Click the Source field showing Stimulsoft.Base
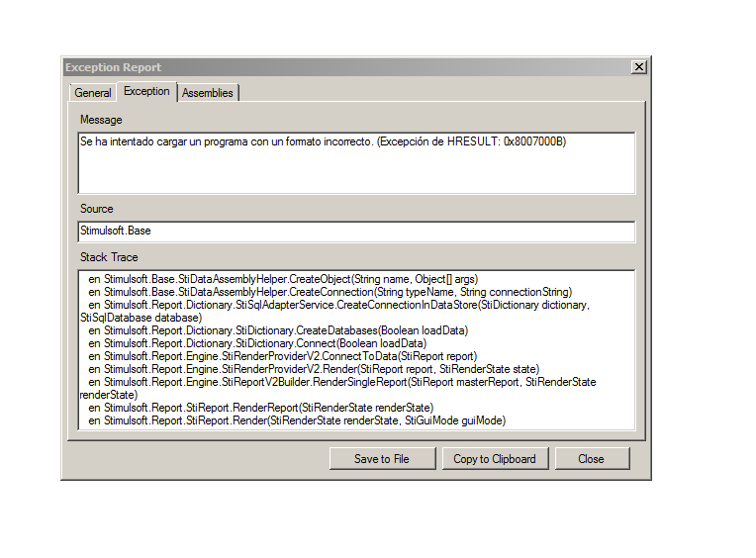Viewport: 756px width, 558px height. (356, 232)
